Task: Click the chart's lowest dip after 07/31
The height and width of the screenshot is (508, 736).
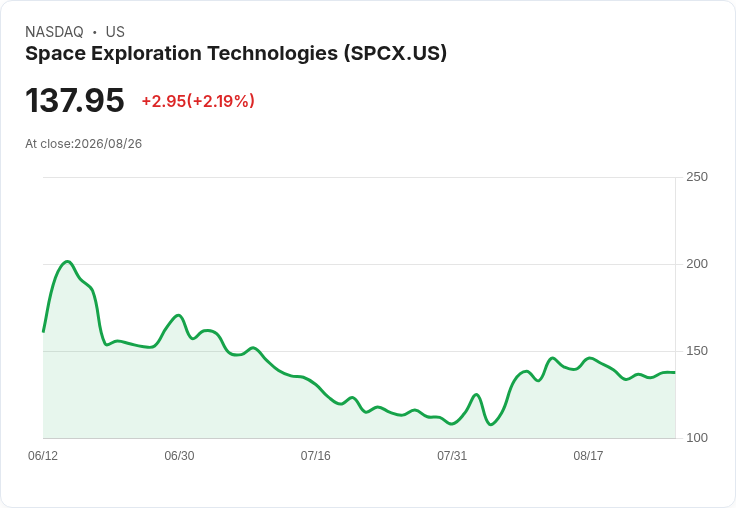Action: (x=491, y=424)
